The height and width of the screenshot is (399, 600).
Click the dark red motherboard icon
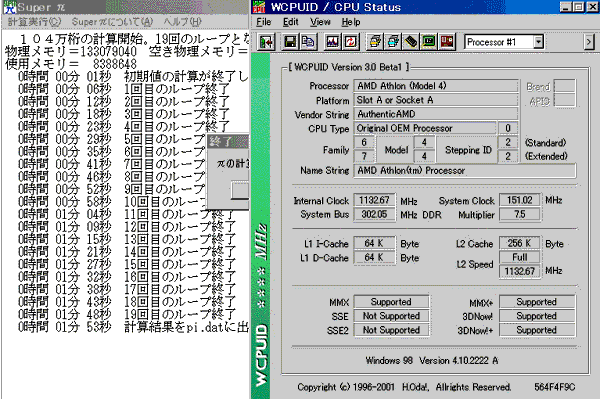coord(447,42)
